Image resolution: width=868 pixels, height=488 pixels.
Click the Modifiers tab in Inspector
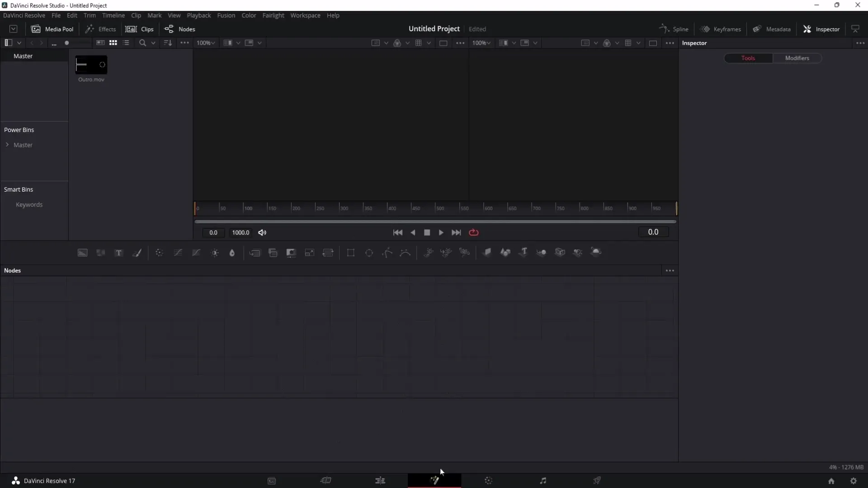point(797,58)
